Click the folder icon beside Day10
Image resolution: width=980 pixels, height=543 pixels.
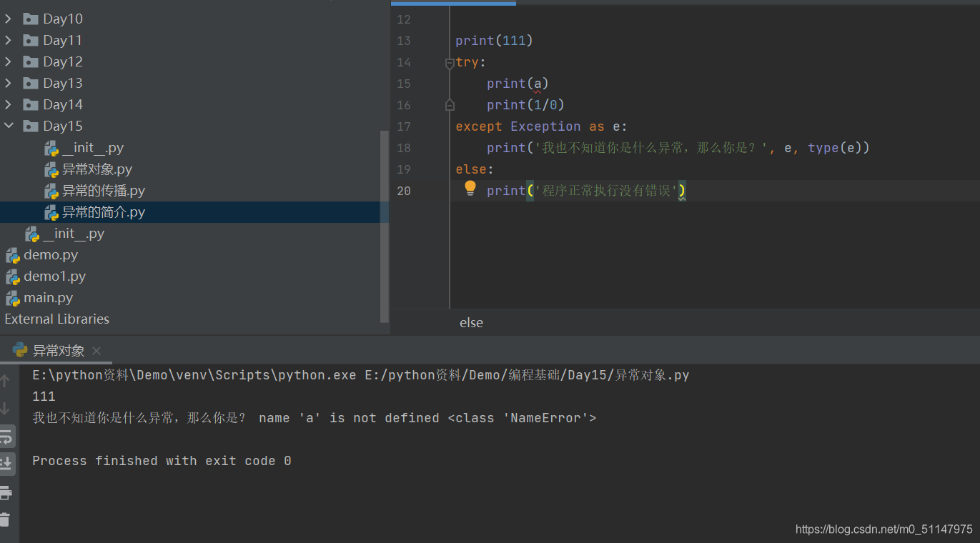pyautogui.click(x=30, y=19)
